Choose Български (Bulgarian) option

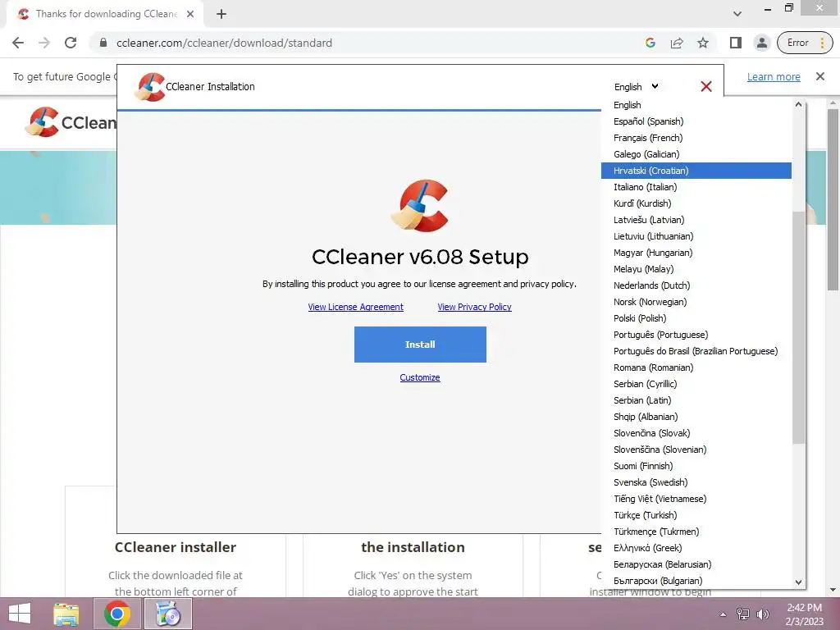pos(696,581)
